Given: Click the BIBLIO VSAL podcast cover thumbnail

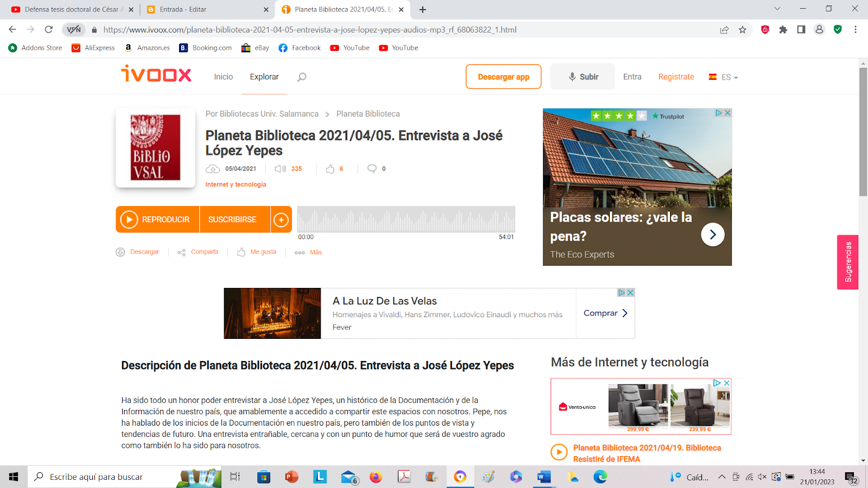Looking at the screenshot, I should tap(156, 147).
